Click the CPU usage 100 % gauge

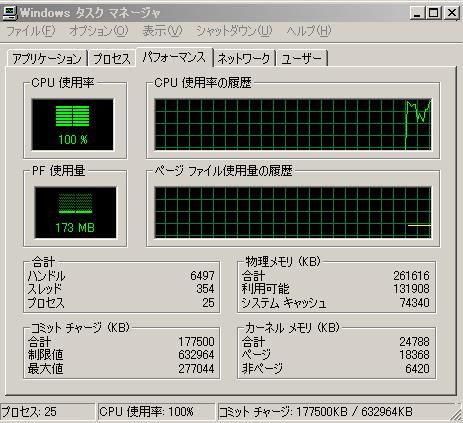pos(73,124)
